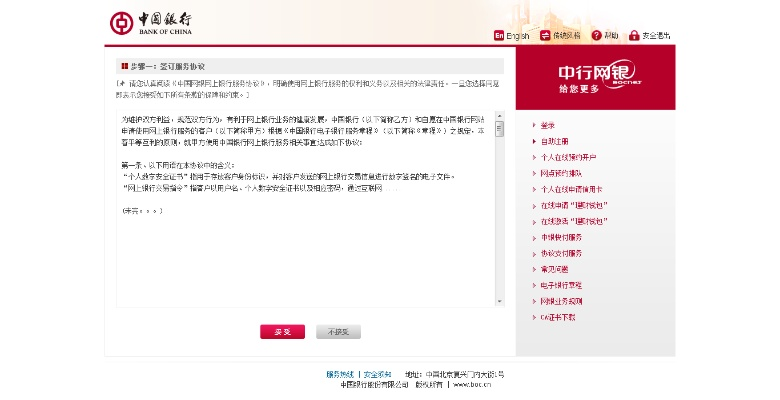Click the arrow icon beside 自助注册
Screen dimensions: 780x400
point(531,141)
